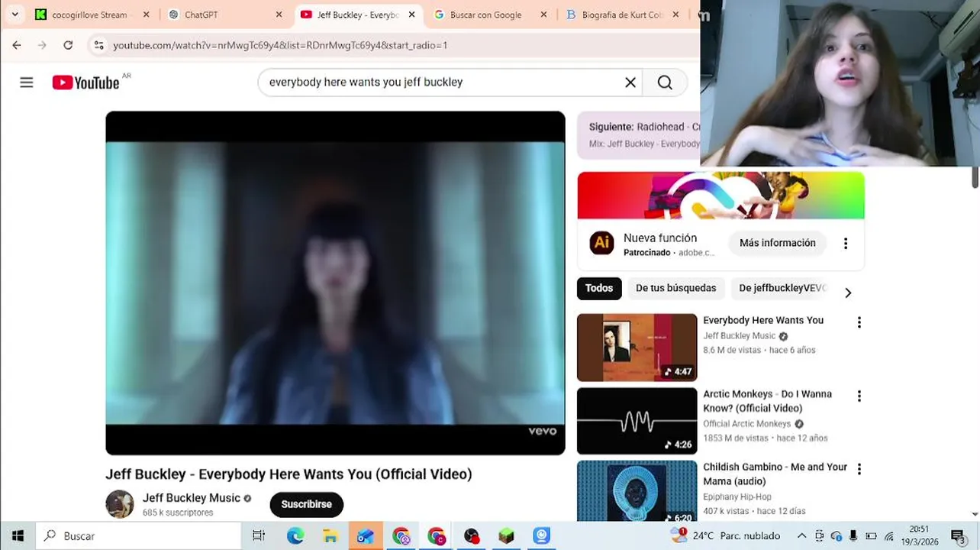Click the Adobe Ai ad logo
Viewport: 980px width, 550px height.
[601, 243]
